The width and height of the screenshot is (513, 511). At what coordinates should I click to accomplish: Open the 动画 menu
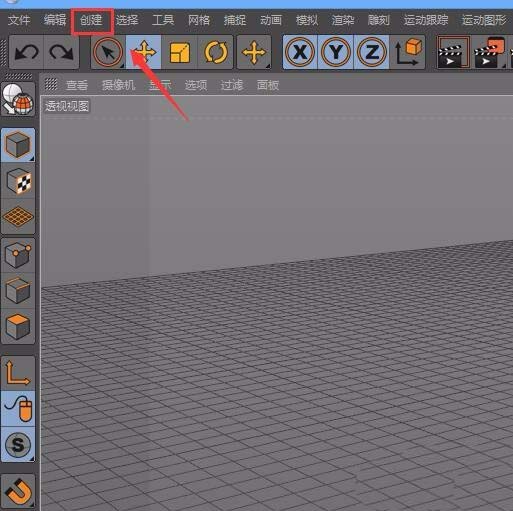click(x=271, y=20)
